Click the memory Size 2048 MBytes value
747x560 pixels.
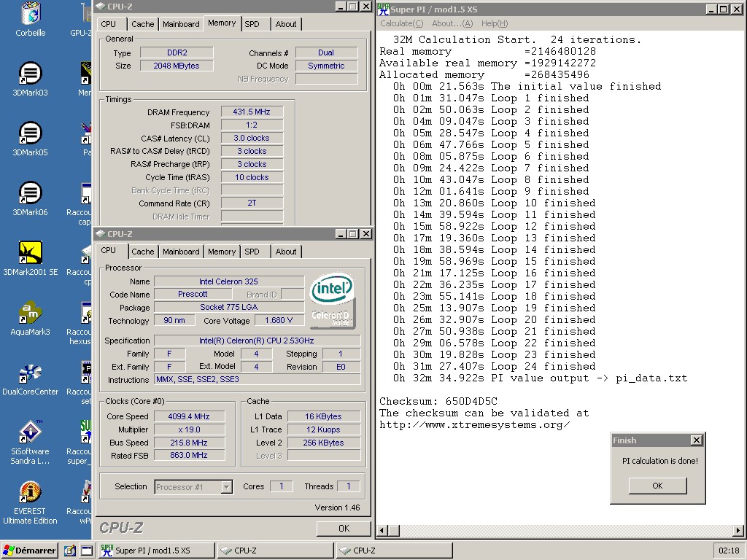click(x=177, y=66)
